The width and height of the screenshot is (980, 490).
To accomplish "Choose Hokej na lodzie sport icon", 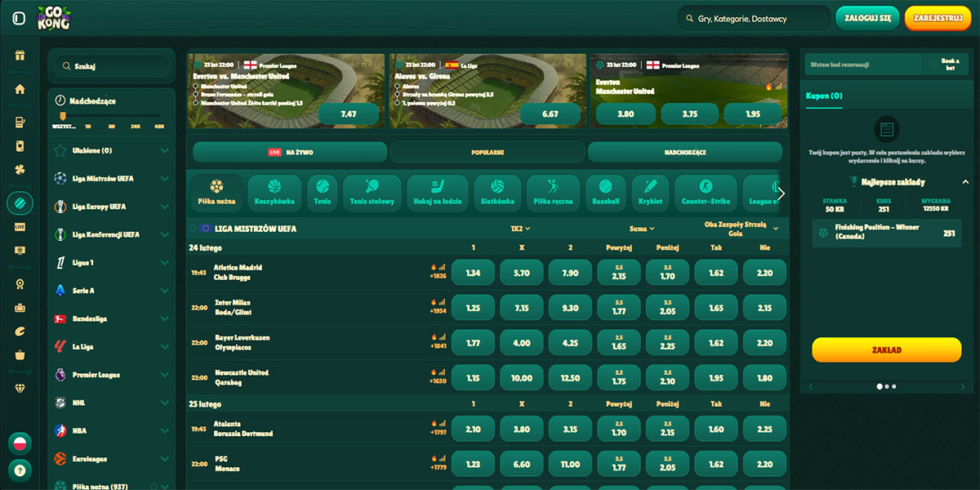I will (x=437, y=192).
